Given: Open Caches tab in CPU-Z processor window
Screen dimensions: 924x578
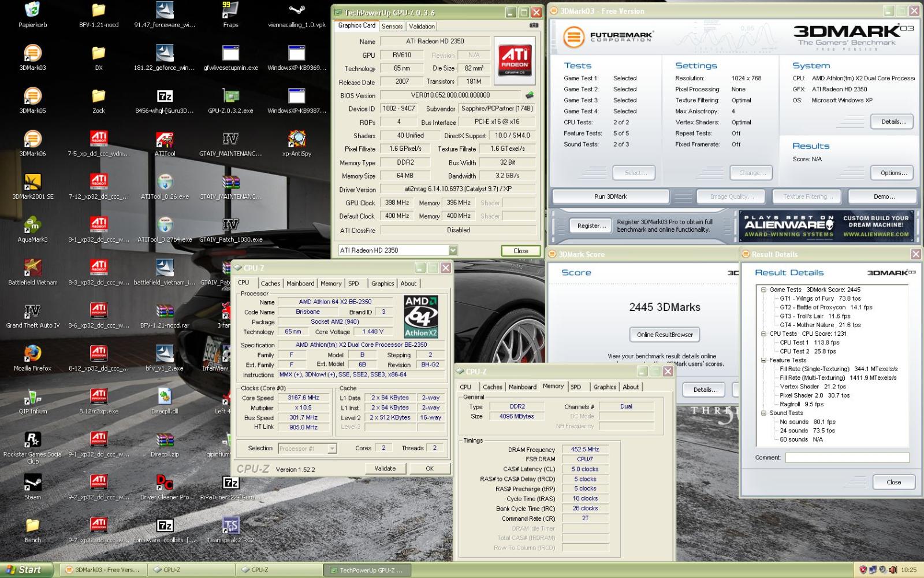Looking at the screenshot, I should [x=270, y=284].
